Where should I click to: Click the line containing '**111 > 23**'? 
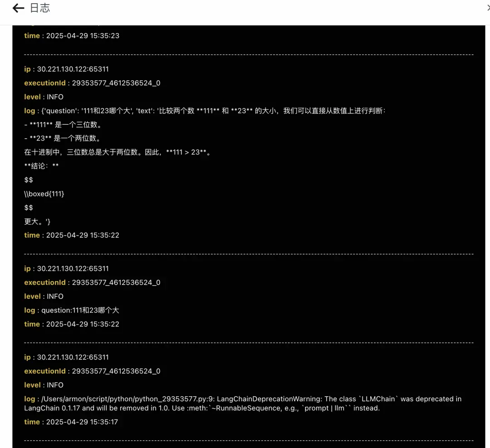pyautogui.click(x=118, y=152)
